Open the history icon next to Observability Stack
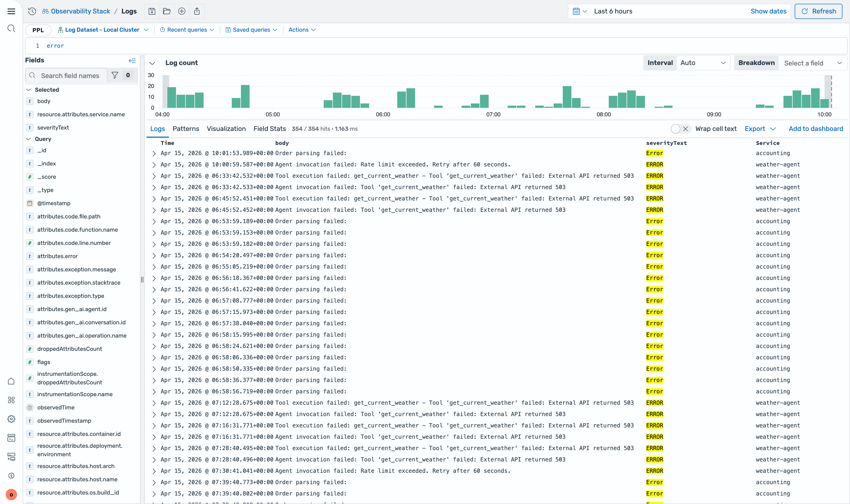Viewport: 850px width, 504px height. point(32,11)
